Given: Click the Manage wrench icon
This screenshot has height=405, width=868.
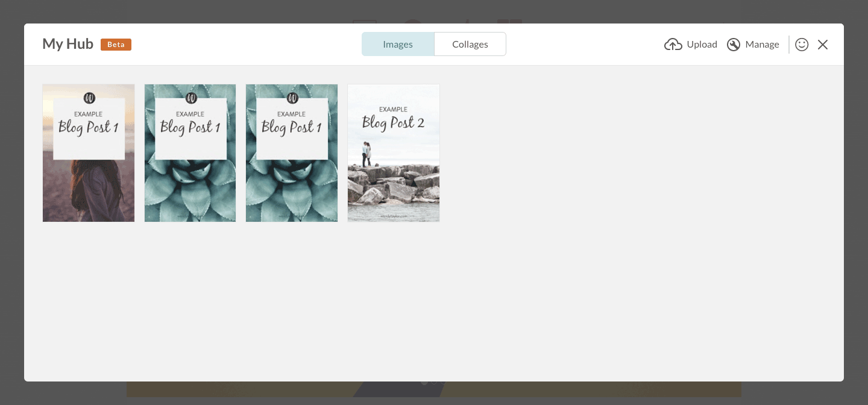Looking at the screenshot, I should coord(734,45).
